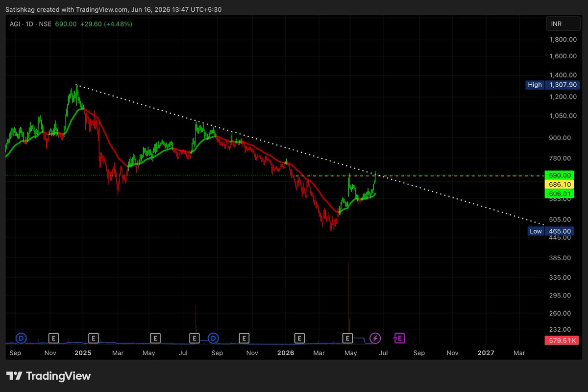Open the purple upcoming earnings E marker
588x392 pixels.
pos(400,338)
